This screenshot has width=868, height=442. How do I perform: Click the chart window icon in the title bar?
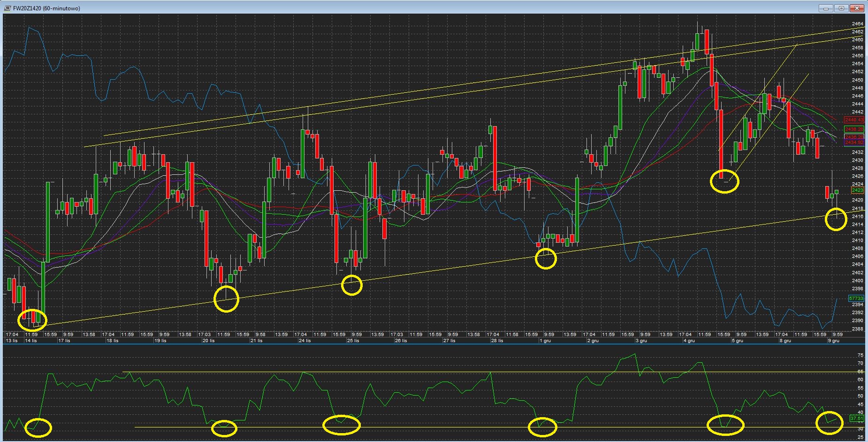pos(8,8)
